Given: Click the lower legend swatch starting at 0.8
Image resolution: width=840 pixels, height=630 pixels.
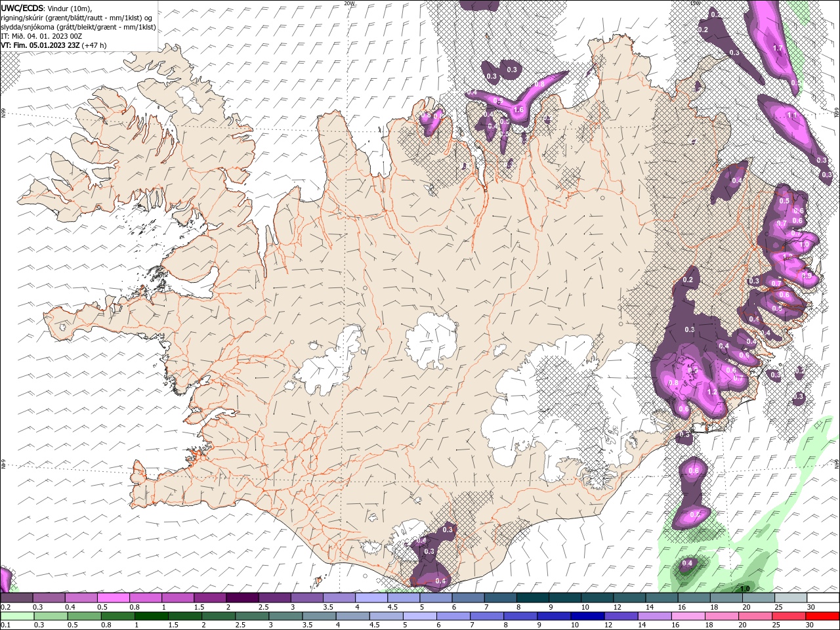Looking at the screenshot, I should coord(118,616).
